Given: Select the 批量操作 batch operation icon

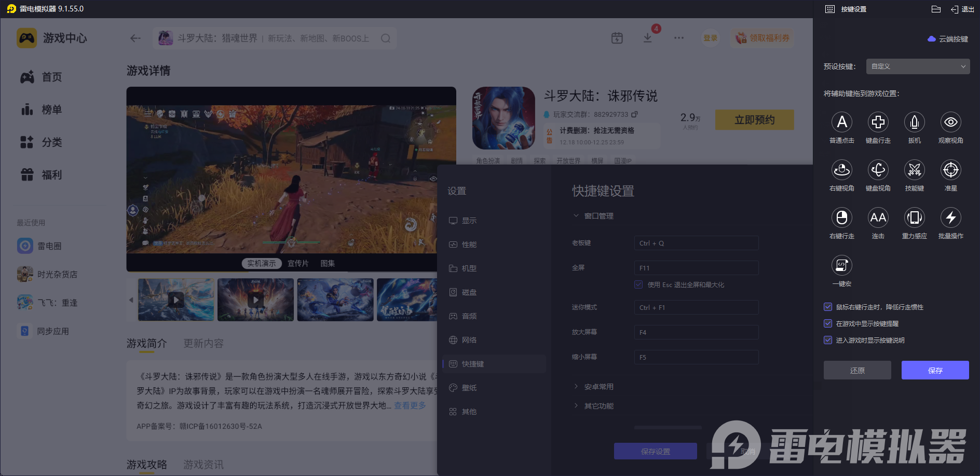Looking at the screenshot, I should click(x=951, y=217).
